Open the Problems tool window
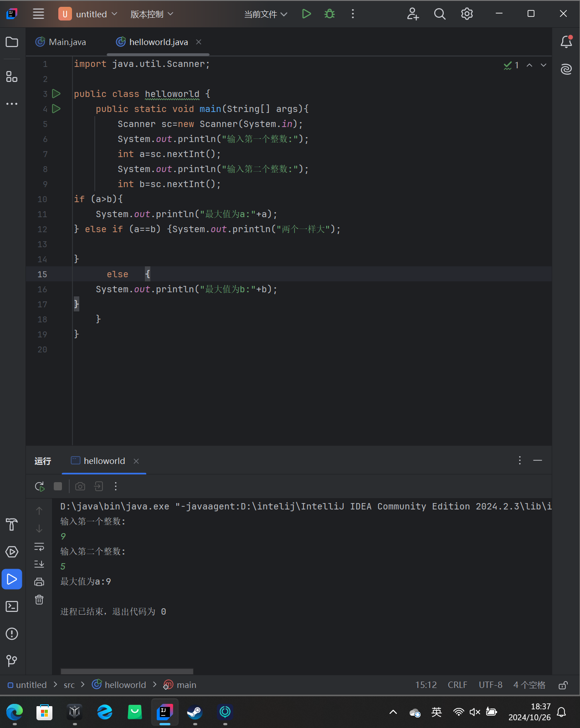The width and height of the screenshot is (580, 728). tap(12, 634)
